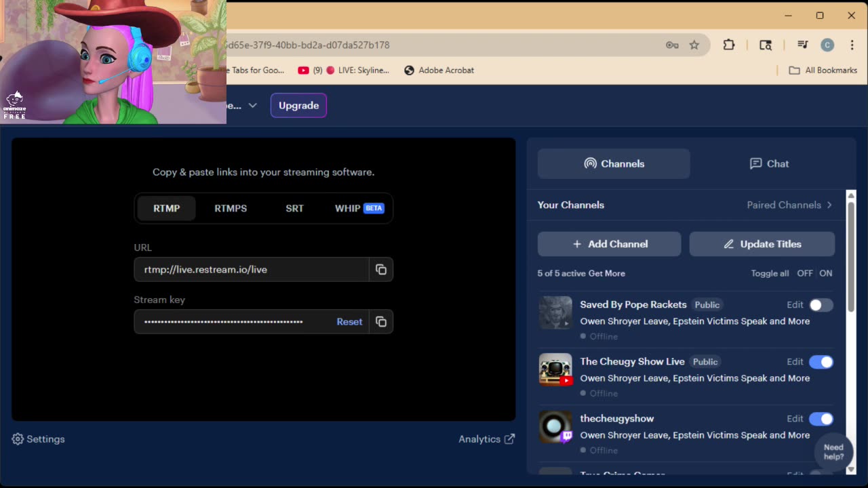Select the WHIP beta protocol tab

[359, 208]
